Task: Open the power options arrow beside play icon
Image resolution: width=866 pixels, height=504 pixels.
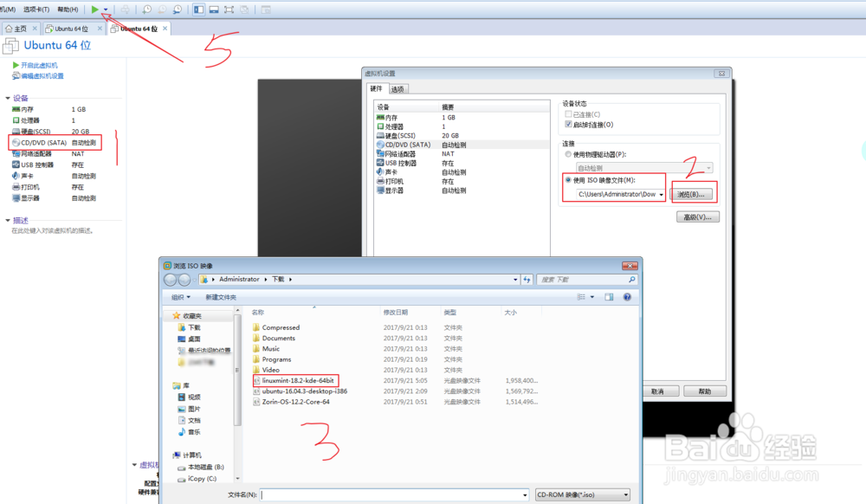Action: pyautogui.click(x=106, y=10)
